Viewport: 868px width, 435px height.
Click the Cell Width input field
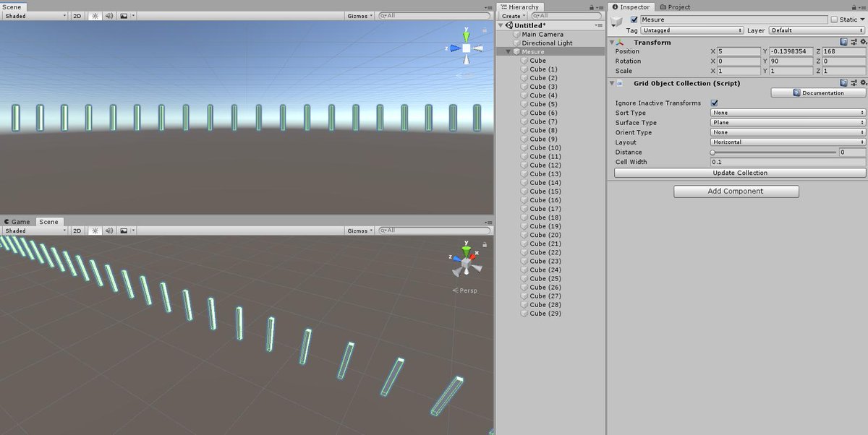[x=788, y=162]
